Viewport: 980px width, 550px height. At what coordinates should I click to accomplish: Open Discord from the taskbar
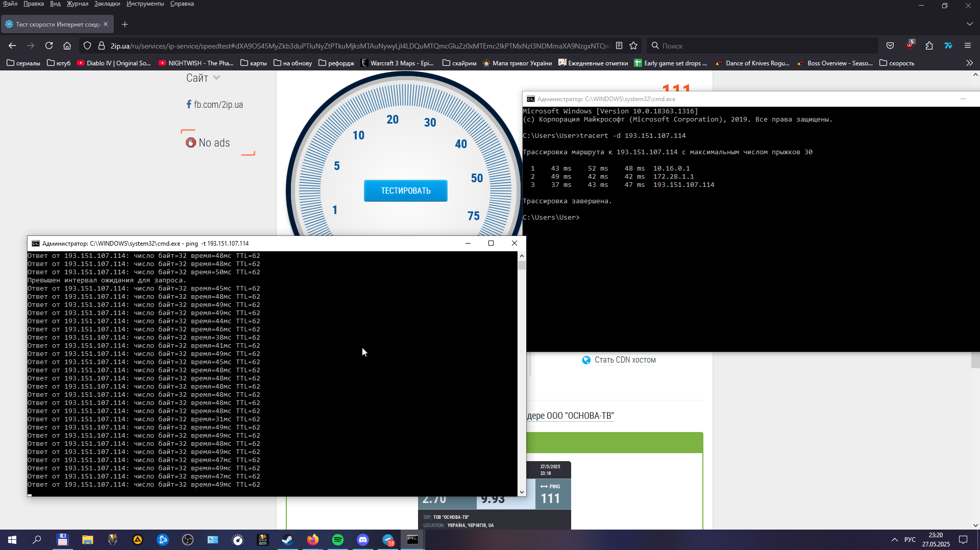coord(363,540)
